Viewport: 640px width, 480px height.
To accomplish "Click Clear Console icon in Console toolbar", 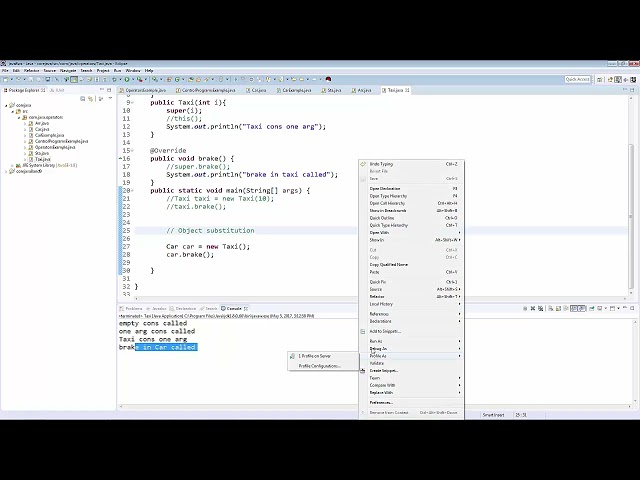I will [551, 308].
